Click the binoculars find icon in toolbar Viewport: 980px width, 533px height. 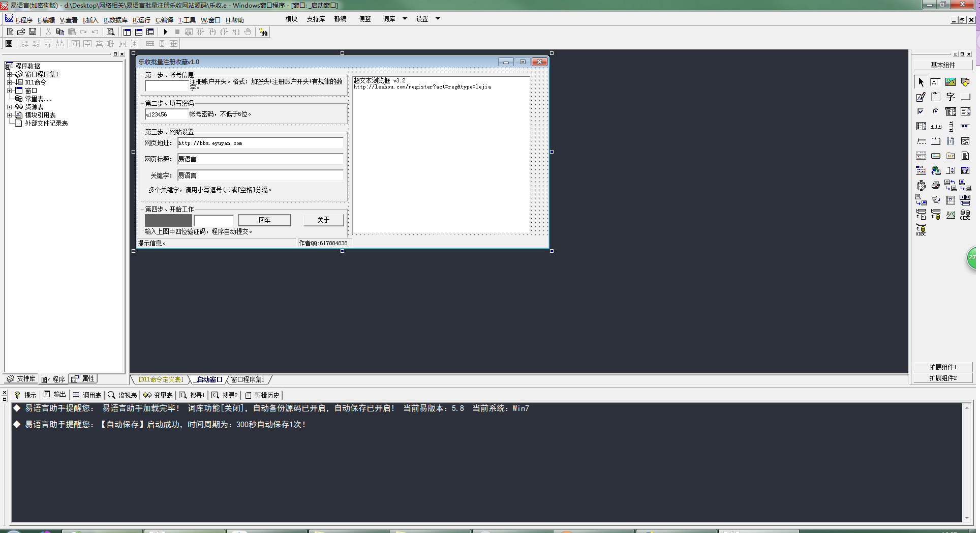coord(263,32)
